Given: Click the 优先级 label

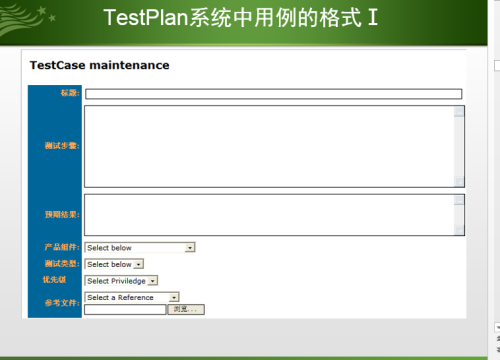Looking at the screenshot, I should pyautogui.click(x=54, y=280).
